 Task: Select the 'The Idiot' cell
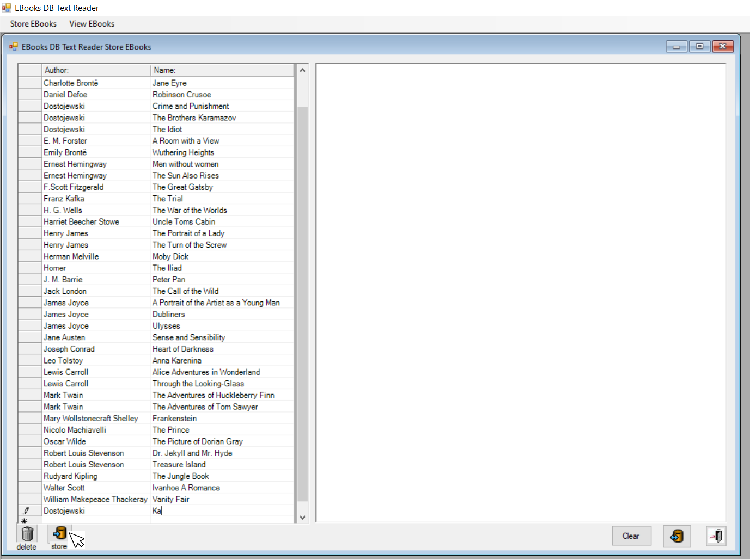[222, 129]
